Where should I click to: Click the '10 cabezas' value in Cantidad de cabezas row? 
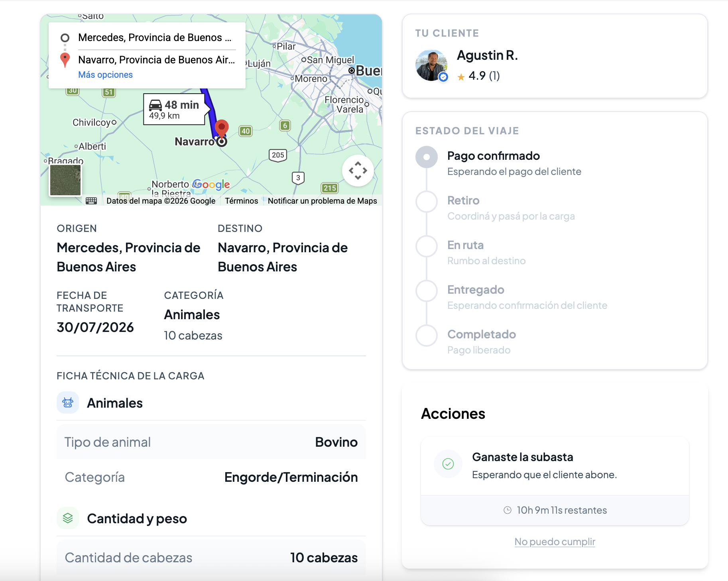tap(324, 557)
